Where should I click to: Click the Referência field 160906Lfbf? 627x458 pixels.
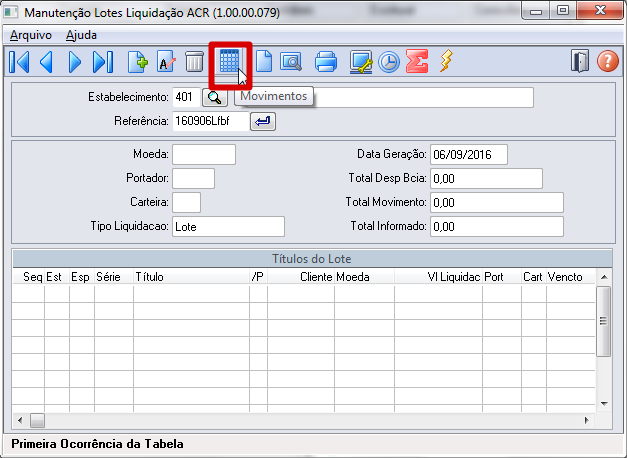[x=211, y=121]
